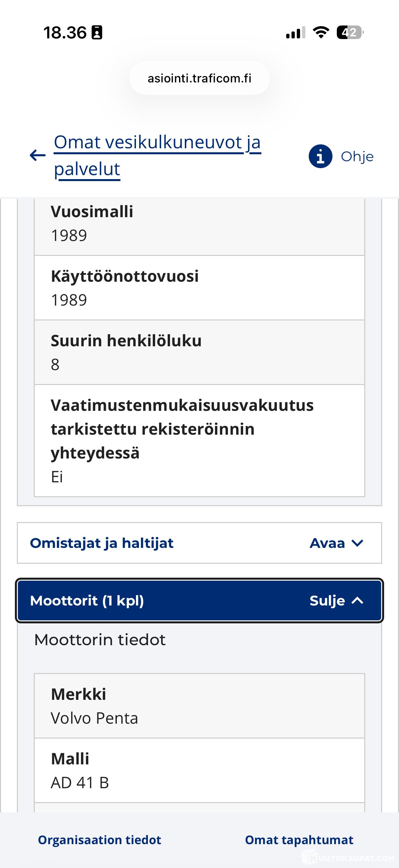Expand the Omistajat ja haltijat section
The image size is (399, 868).
pyautogui.click(x=199, y=543)
